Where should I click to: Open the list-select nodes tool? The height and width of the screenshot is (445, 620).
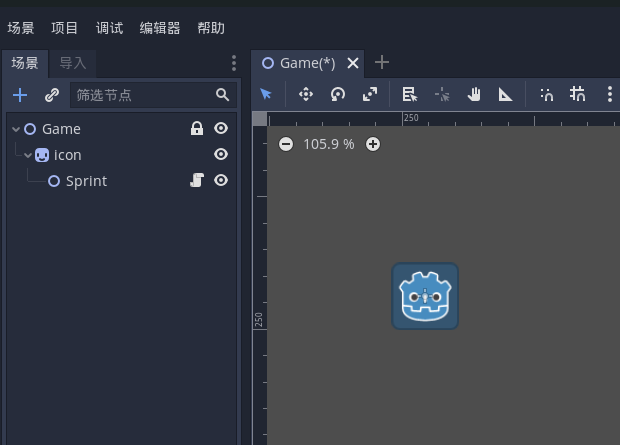(410, 95)
